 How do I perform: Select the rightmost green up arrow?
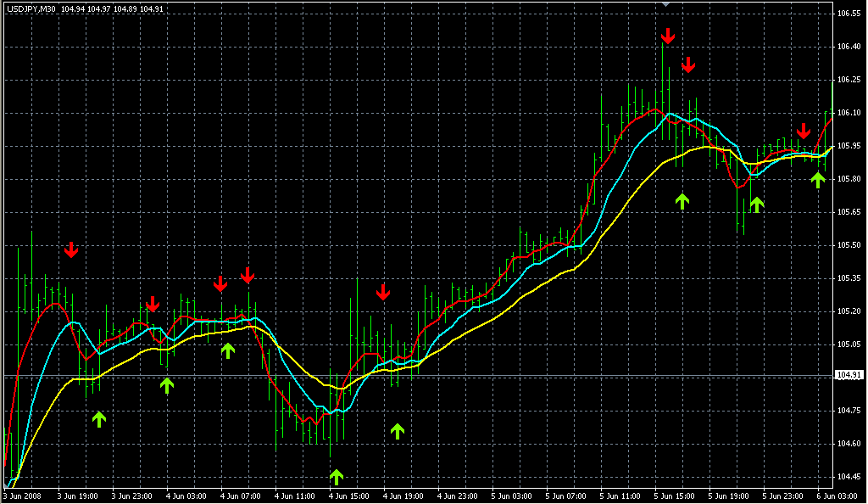818,179
